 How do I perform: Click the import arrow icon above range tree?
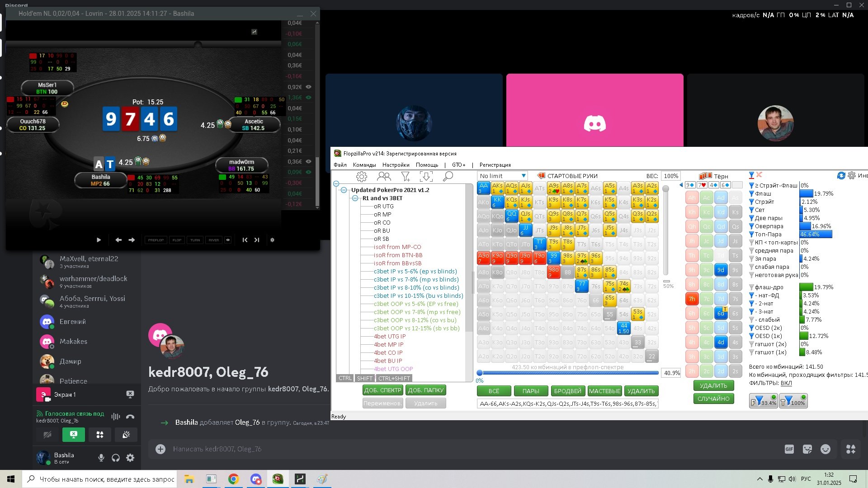[x=426, y=176]
